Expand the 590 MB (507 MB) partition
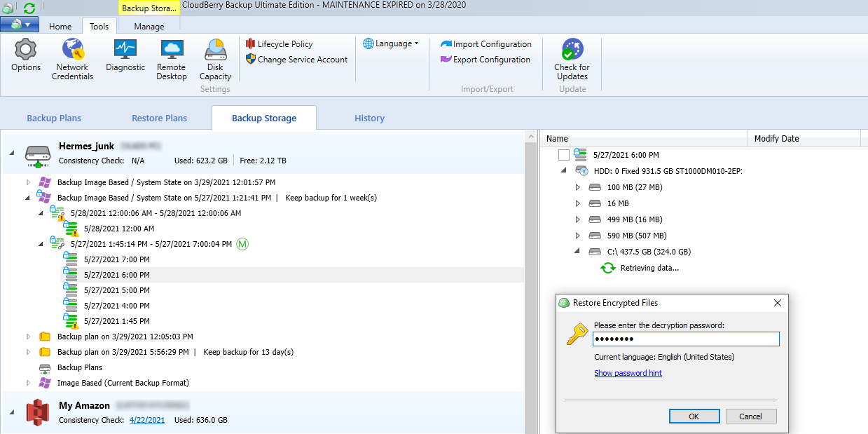868x434 pixels. 577,236
